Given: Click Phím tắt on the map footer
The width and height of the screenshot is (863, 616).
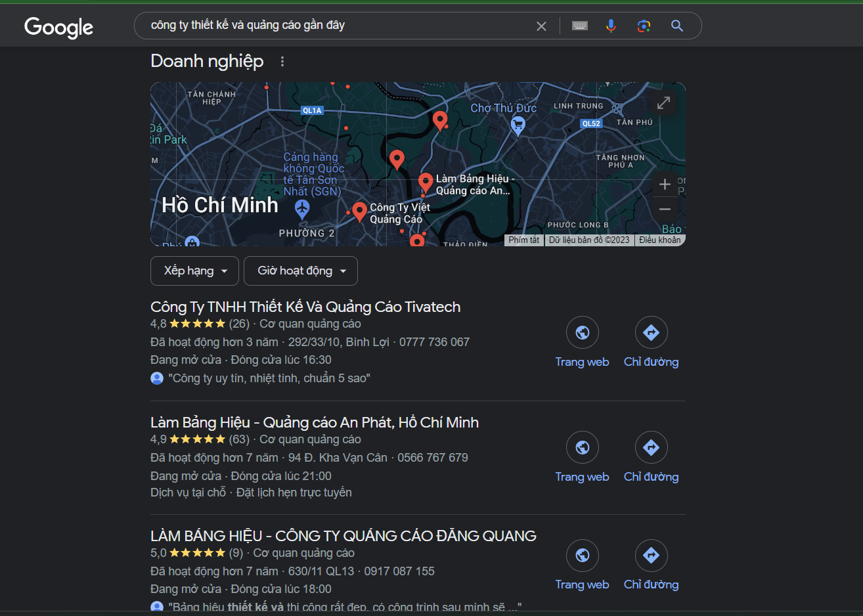Looking at the screenshot, I should point(523,240).
